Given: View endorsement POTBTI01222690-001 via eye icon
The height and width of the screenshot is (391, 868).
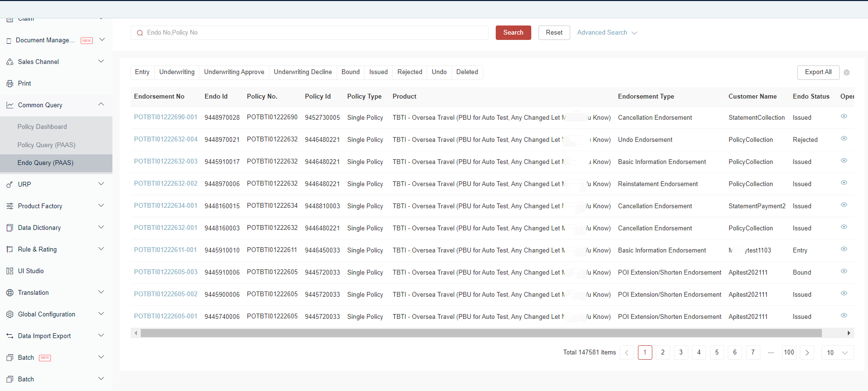Looking at the screenshot, I should [844, 116].
